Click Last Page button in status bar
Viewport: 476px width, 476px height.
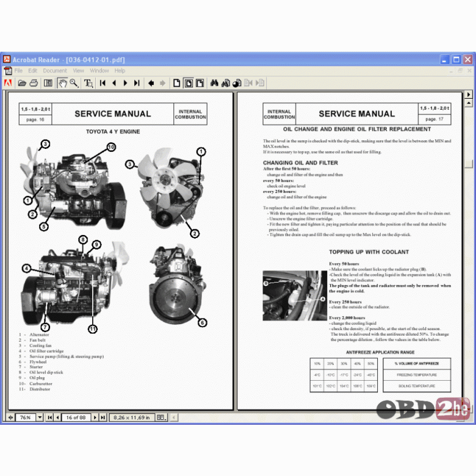click(103, 417)
